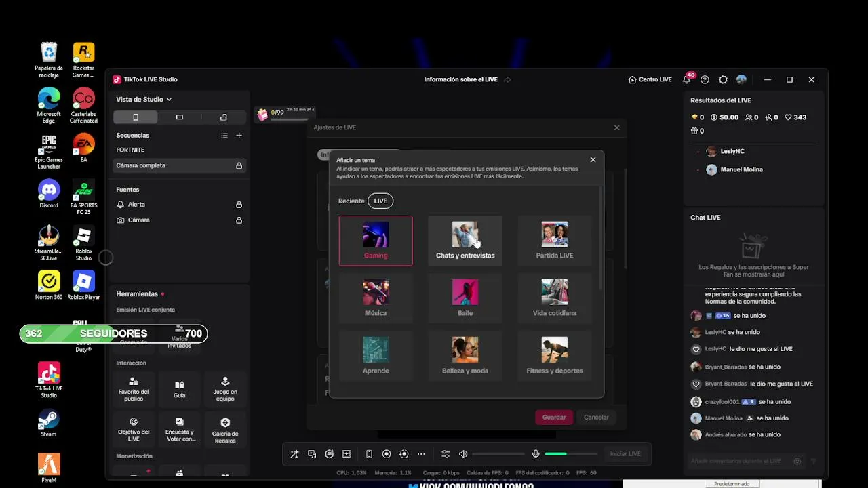This screenshot has height=488, width=868.
Task: Expand the Vista de Studio dropdown
Action: 144,99
